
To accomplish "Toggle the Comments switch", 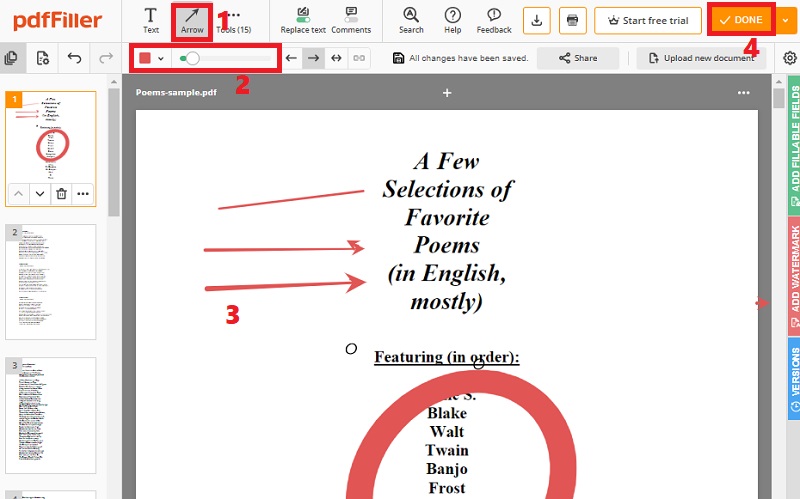I will click(351, 20).
